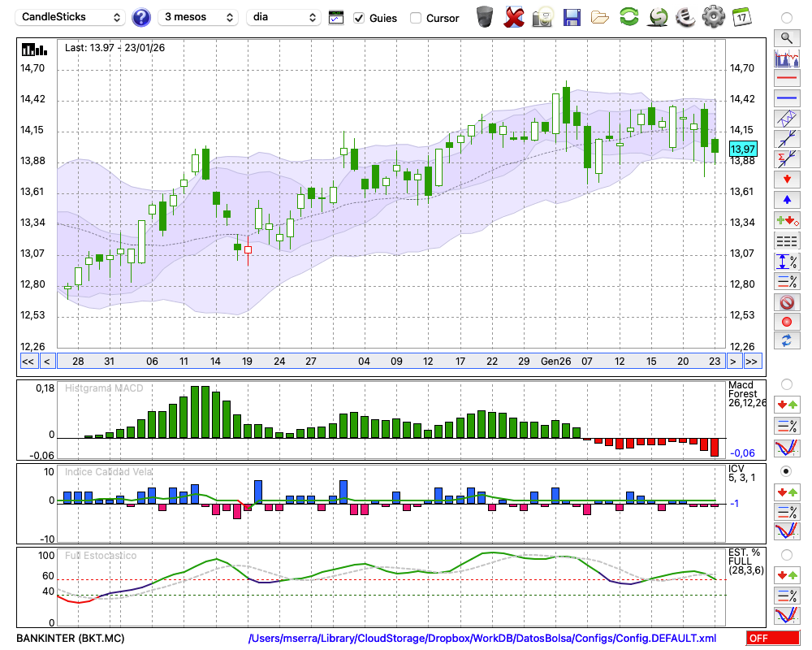Click the red OFF button

(x=772, y=639)
